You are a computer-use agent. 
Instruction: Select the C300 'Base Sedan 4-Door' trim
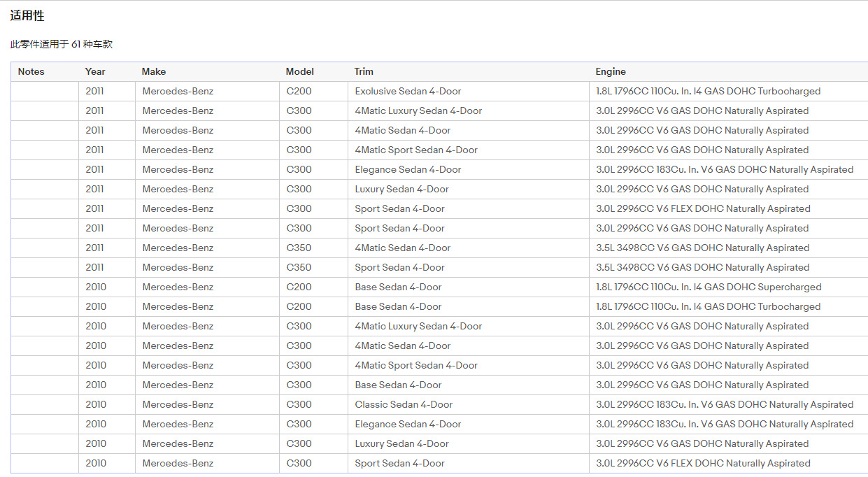(x=398, y=385)
